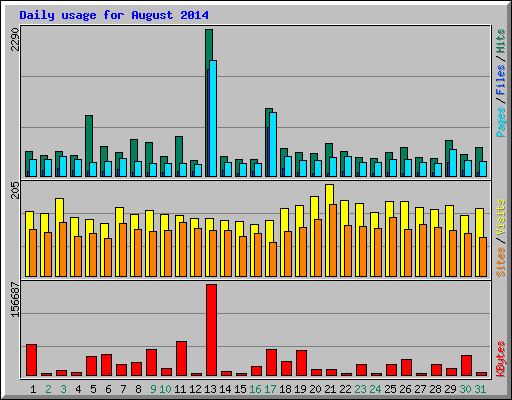Click day 15 on the x-axis
This screenshot has height=400, width=512.
click(x=240, y=389)
